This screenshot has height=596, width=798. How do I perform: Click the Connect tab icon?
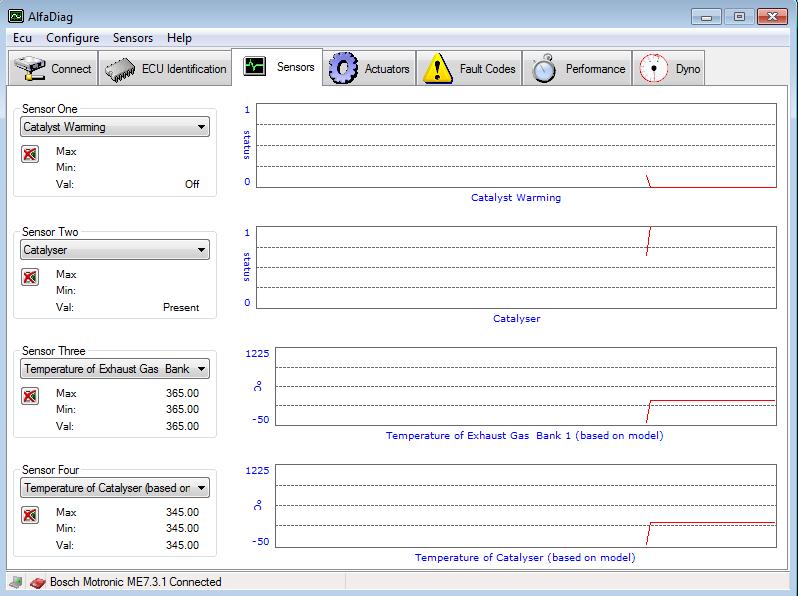point(31,69)
